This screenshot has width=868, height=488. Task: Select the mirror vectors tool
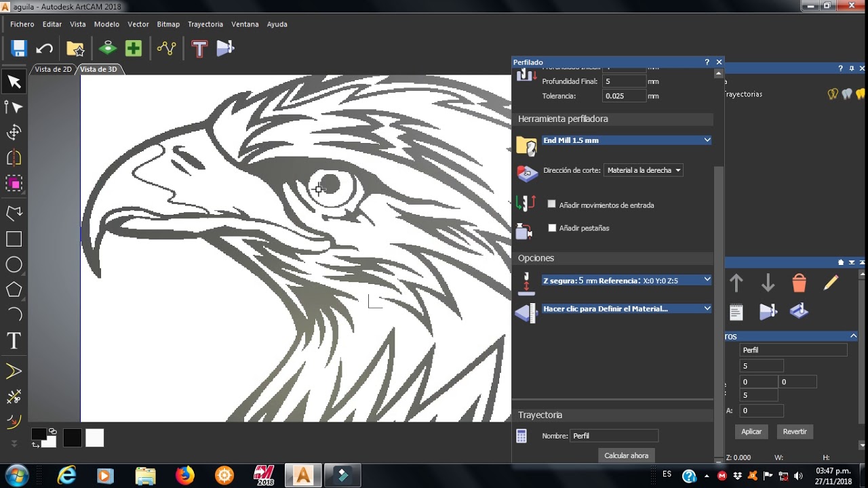[14, 158]
